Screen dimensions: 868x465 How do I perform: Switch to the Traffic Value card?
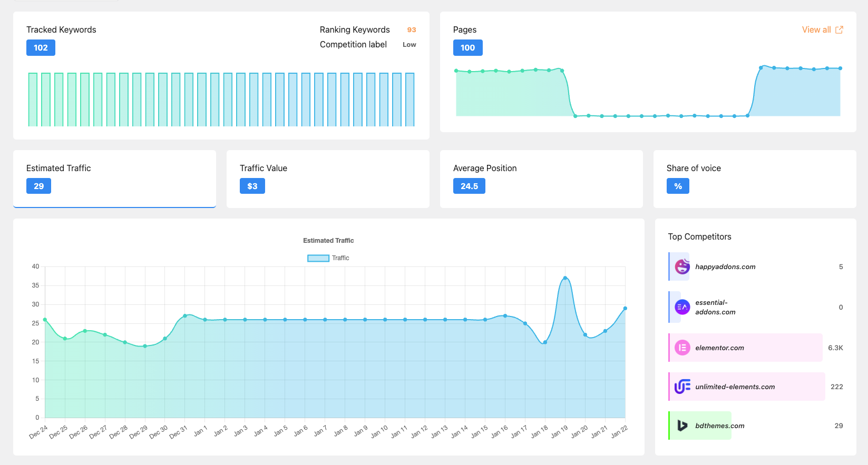point(328,179)
